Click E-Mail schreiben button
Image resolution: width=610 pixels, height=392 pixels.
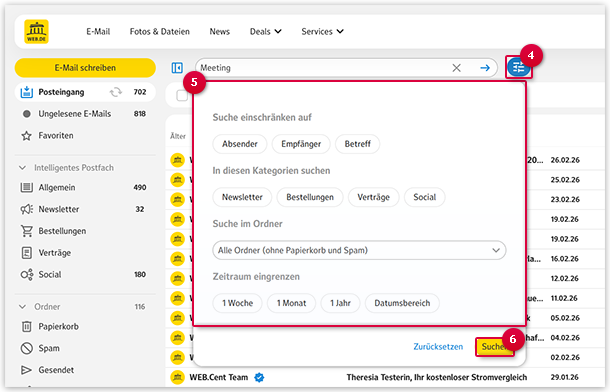tap(85, 68)
